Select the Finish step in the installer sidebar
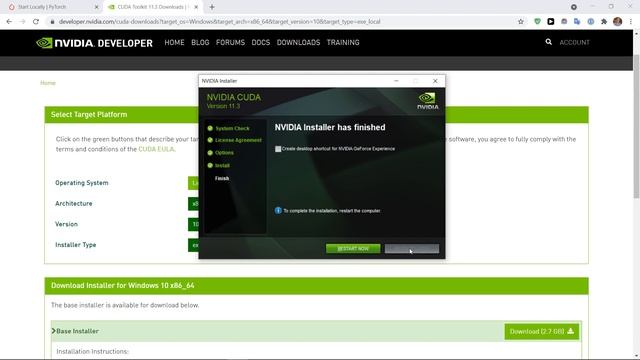 pos(222,178)
